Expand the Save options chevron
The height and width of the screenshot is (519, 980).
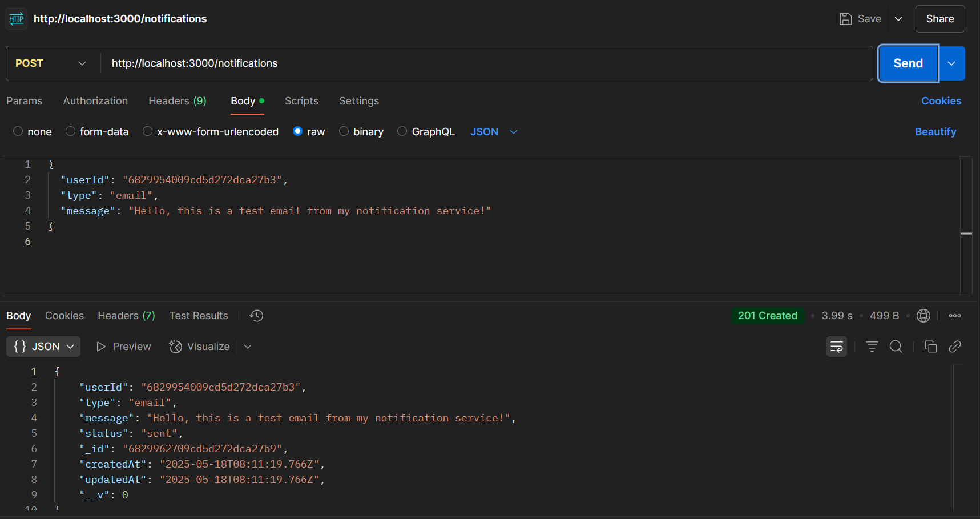(898, 19)
